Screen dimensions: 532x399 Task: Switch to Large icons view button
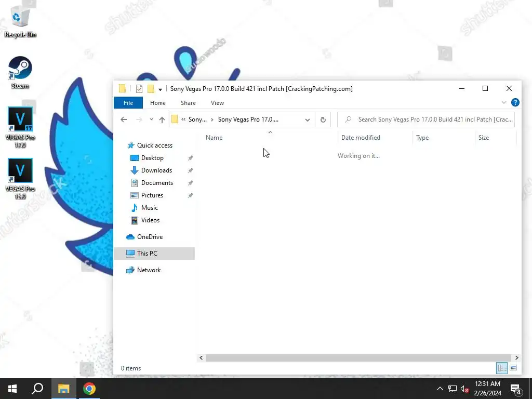tap(513, 368)
